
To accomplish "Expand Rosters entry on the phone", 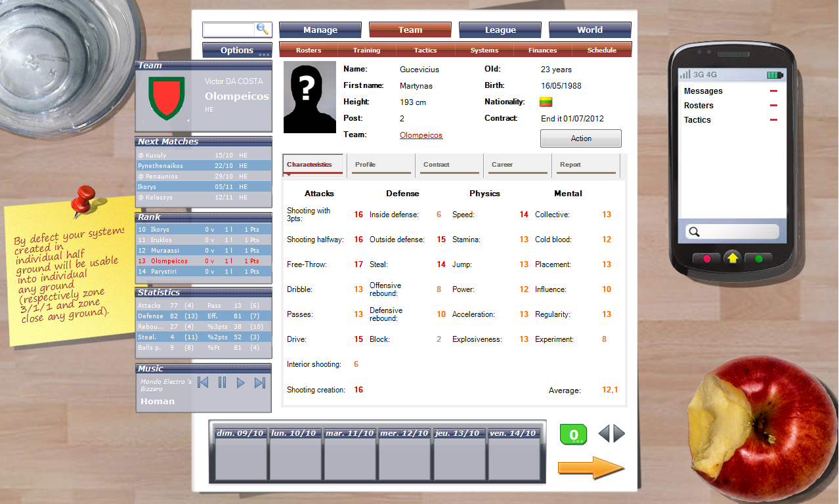I will (773, 106).
